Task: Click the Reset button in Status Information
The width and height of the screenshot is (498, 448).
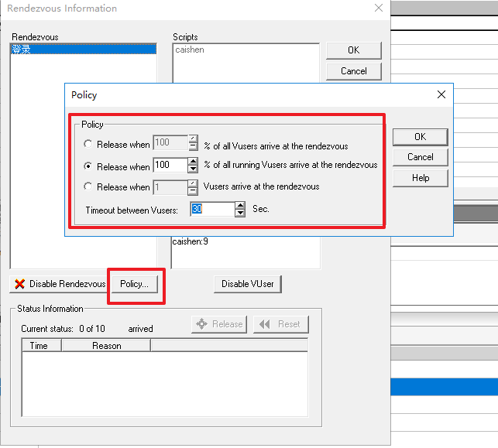Action: (x=281, y=324)
